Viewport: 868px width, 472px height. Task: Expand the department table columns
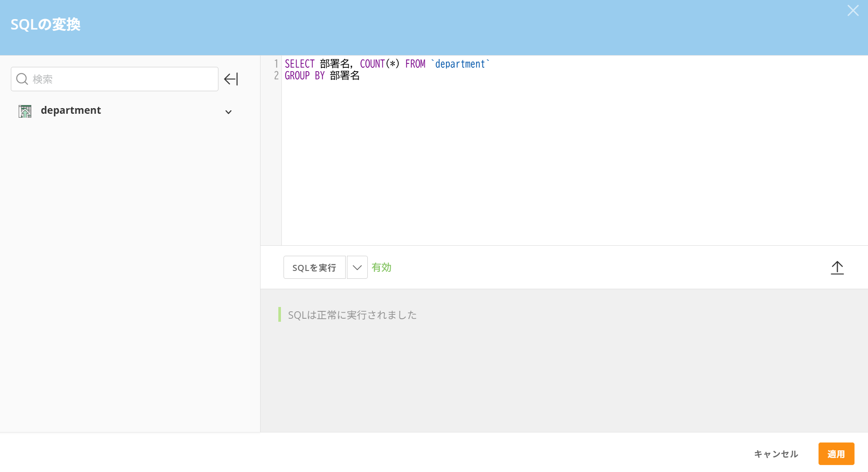pyautogui.click(x=228, y=112)
